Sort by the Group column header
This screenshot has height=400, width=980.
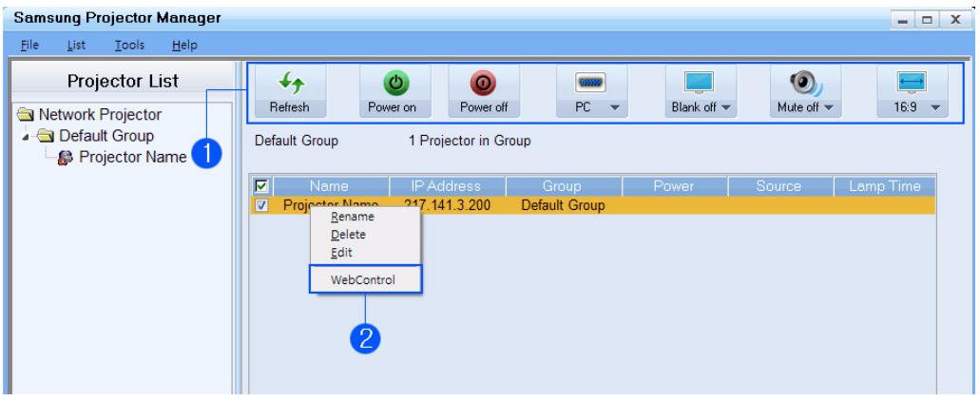coord(562,186)
